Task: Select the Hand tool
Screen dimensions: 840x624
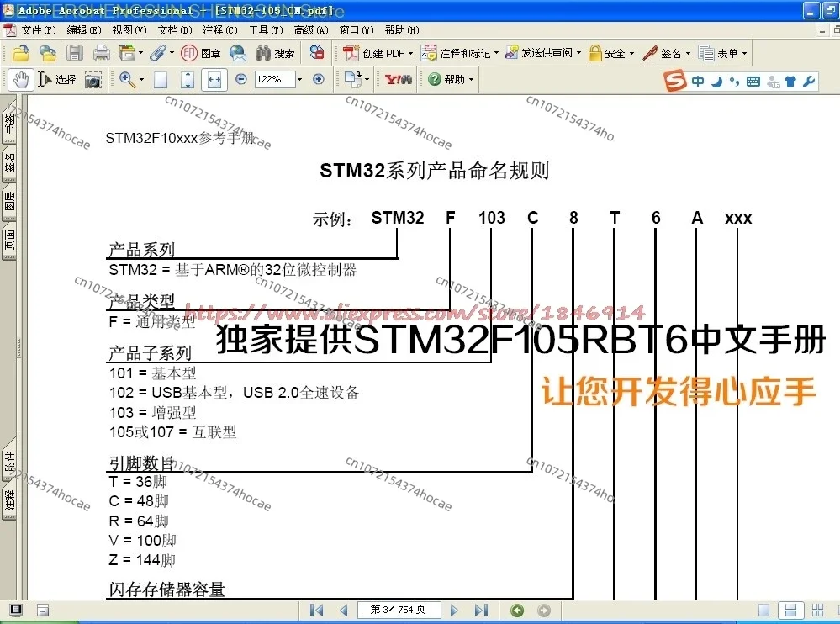Action: [20, 80]
